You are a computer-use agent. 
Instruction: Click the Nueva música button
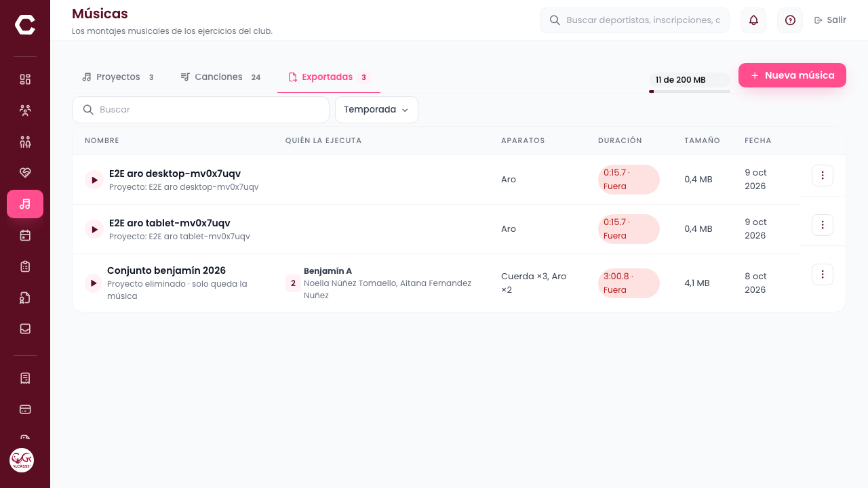792,75
